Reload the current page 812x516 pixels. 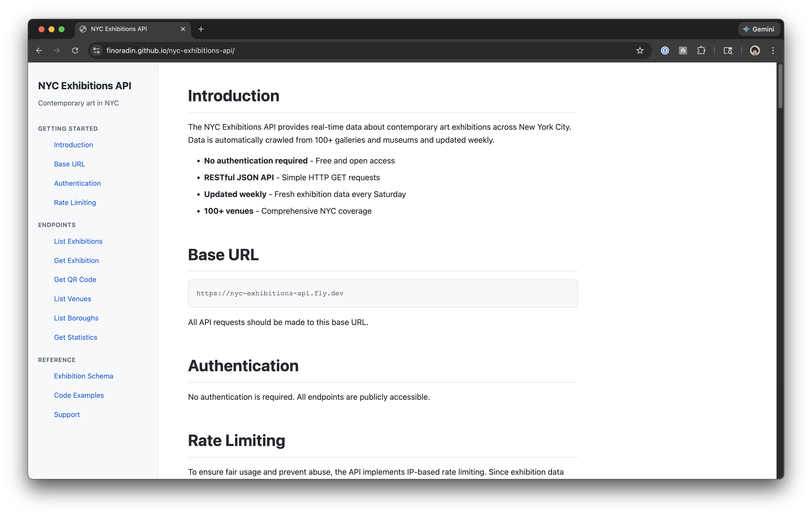(75, 50)
